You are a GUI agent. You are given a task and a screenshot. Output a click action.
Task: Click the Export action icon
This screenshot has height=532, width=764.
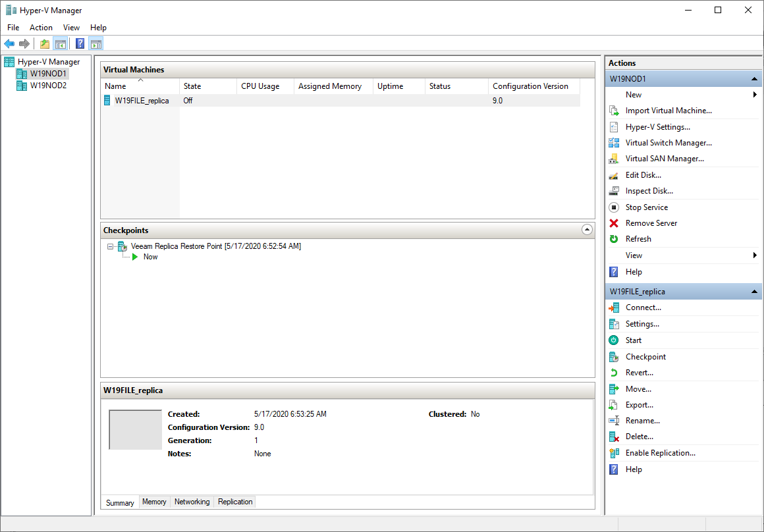coord(614,405)
